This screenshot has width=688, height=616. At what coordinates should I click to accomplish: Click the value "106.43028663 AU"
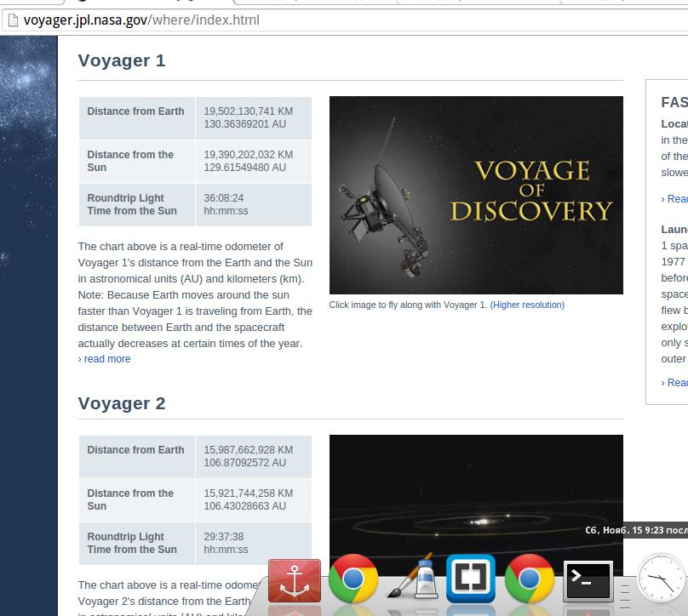click(245, 506)
